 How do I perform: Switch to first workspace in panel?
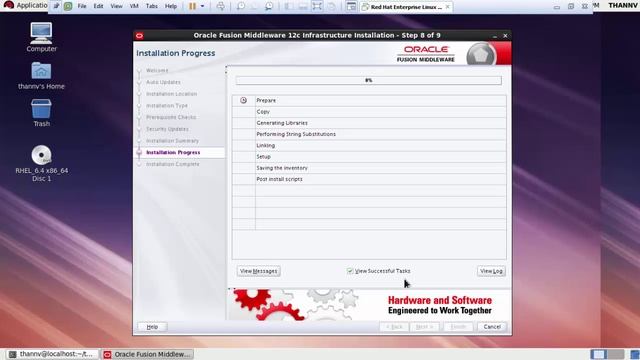point(599,354)
